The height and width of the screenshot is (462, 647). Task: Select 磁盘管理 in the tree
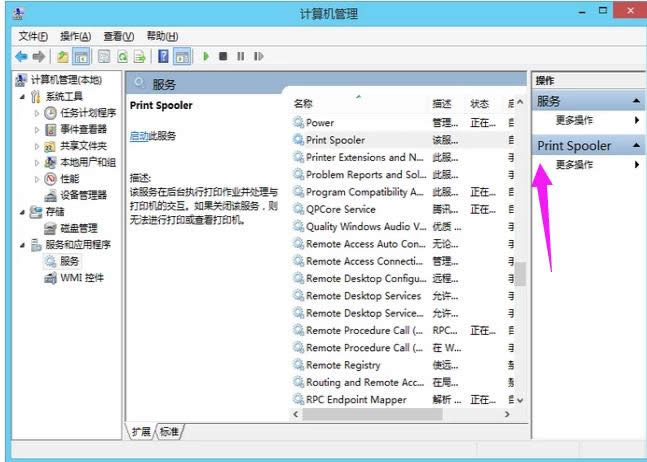79,228
